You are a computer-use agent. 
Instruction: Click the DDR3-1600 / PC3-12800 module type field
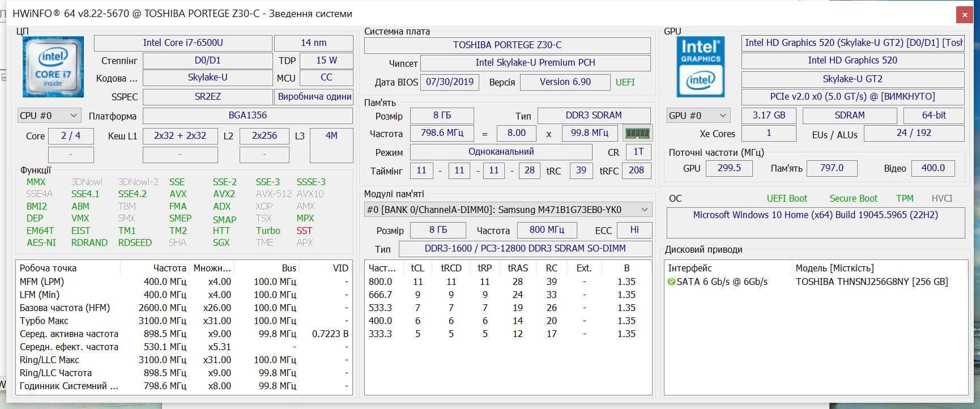525,249
